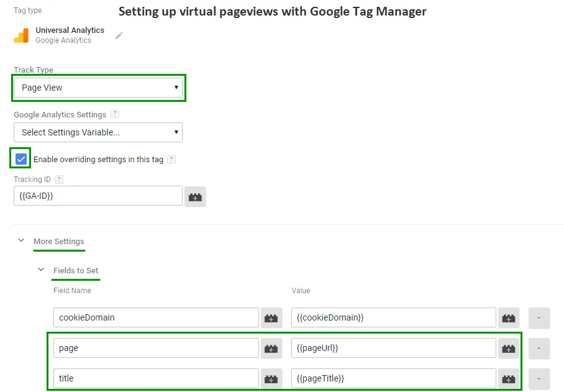This screenshot has width=564, height=392.
Task: Click the Universal Analytics logo icon
Action: (x=21, y=35)
